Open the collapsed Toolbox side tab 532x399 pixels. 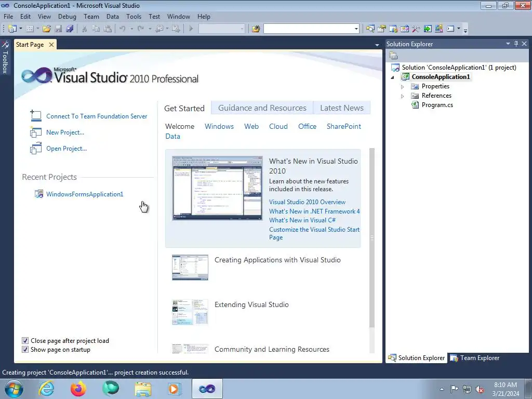(x=5, y=57)
